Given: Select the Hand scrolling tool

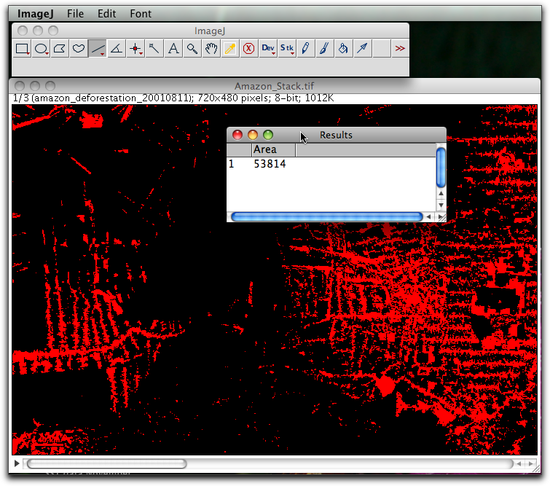Looking at the screenshot, I should point(211,48).
